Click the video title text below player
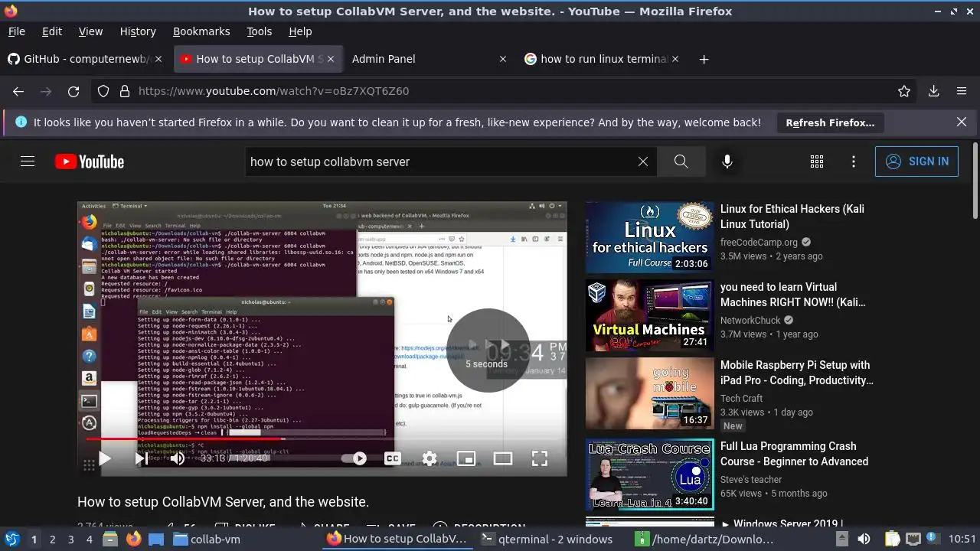Image resolution: width=980 pixels, height=551 pixels. 223,502
